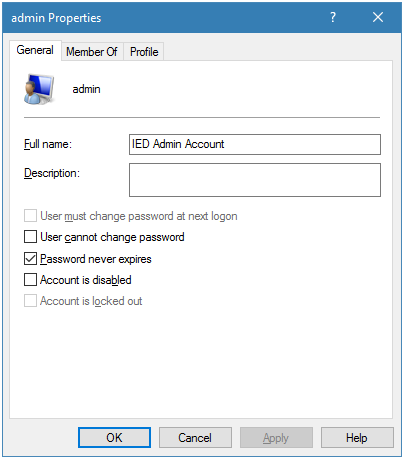Click the 'Full name:' label
The height and width of the screenshot is (459, 404).
[x=48, y=144]
